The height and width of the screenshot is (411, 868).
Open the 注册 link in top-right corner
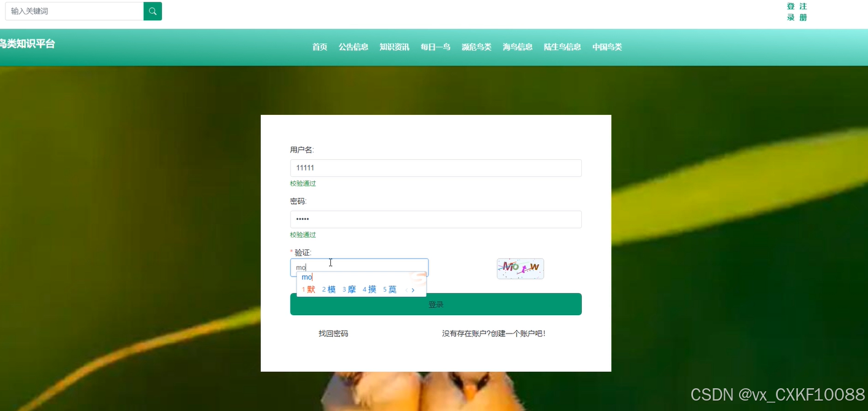(803, 12)
